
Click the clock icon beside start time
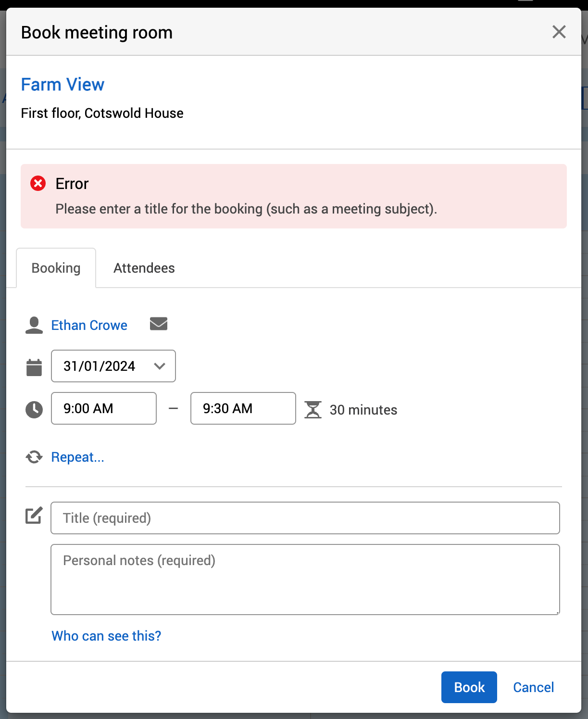point(34,409)
